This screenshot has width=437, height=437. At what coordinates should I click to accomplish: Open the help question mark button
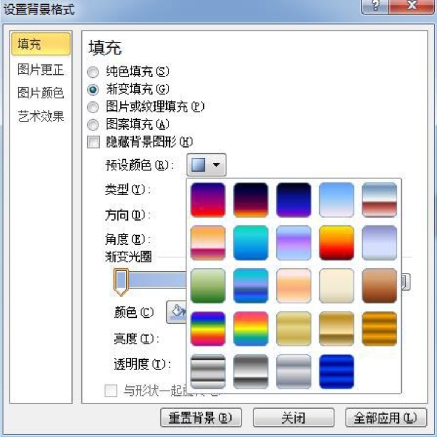point(374,6)
